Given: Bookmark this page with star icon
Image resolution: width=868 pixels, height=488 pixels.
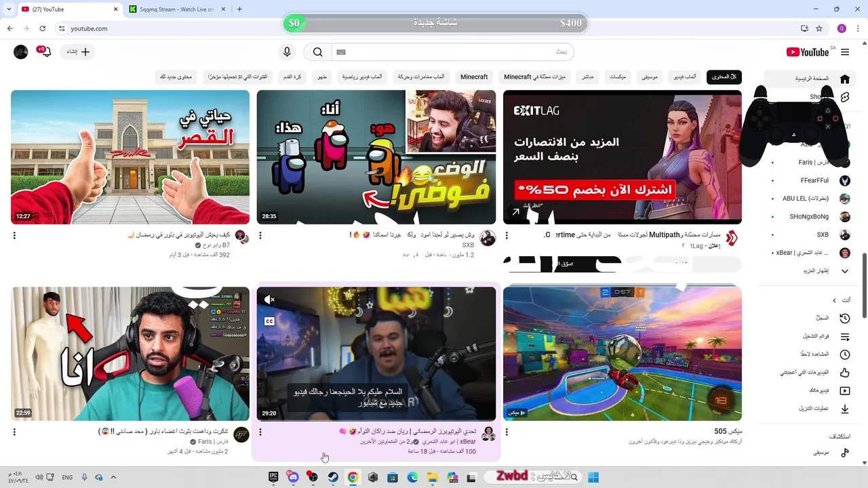Looking at the screenshot, I should tap(819, 28).
